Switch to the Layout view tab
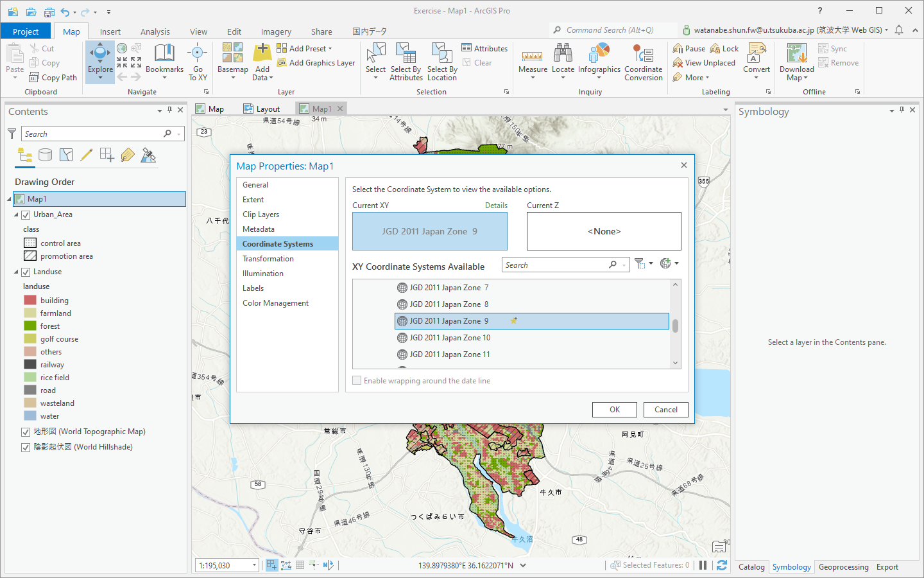 (x=262, y=109)
